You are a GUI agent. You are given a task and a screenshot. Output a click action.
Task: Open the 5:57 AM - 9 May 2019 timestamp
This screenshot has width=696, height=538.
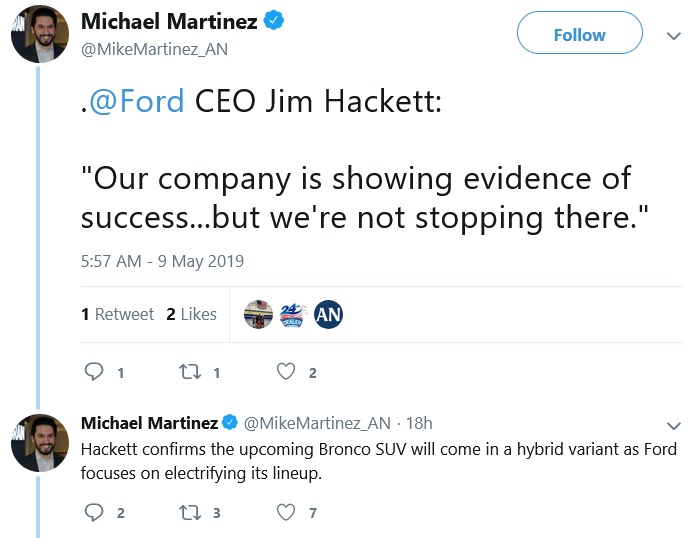tap(162, 261)
